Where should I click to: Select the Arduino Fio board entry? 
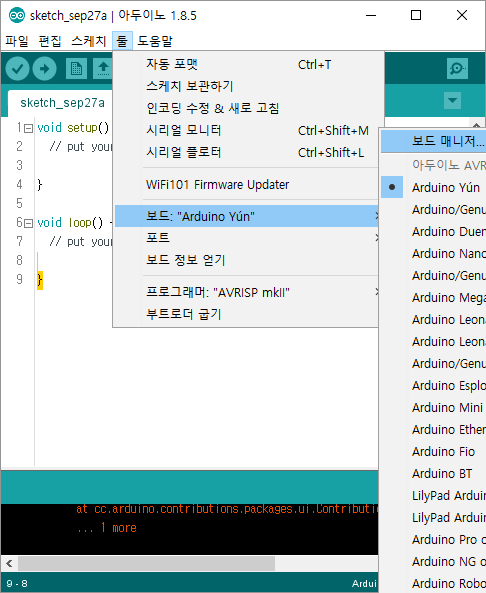(433, 452)
